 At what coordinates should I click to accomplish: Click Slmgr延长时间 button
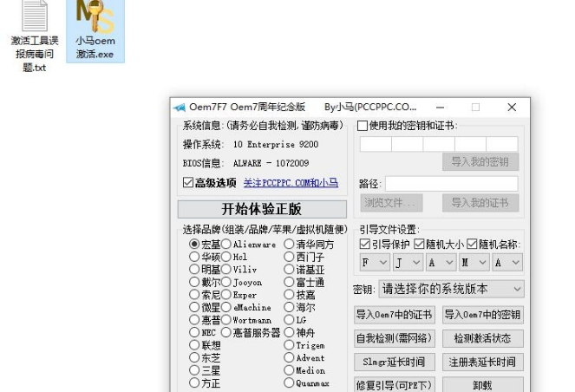point(395,362)
